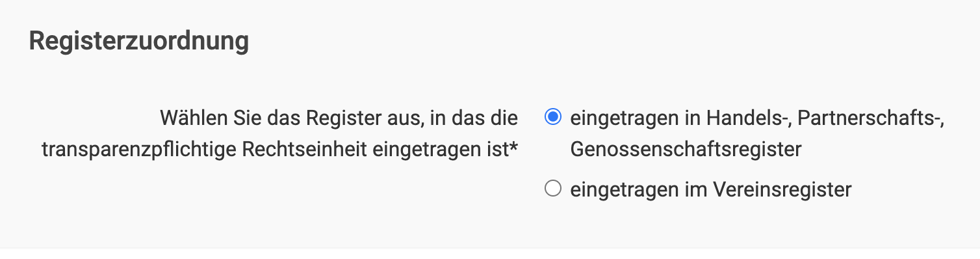Viewport: 980px width, 259px height.
Task: Click the 'Registerzuordnung' section heading
Action: click(139, 42)
